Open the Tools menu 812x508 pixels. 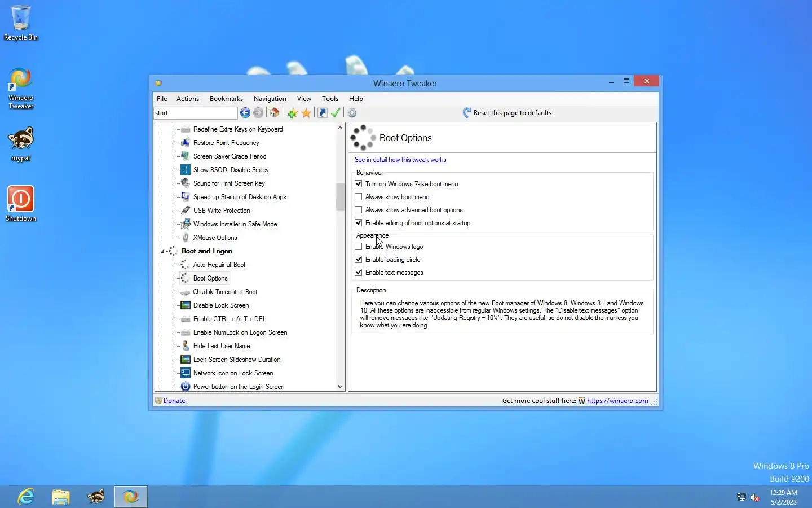330,99
